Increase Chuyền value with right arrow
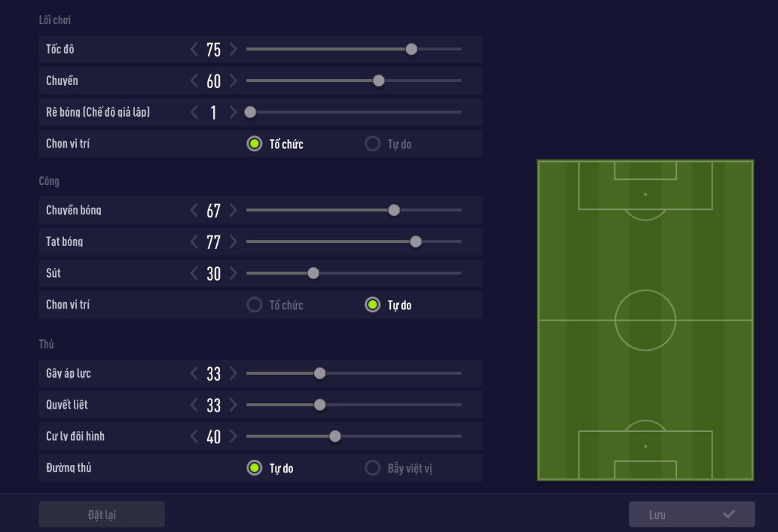 click(x=233, y=81)
